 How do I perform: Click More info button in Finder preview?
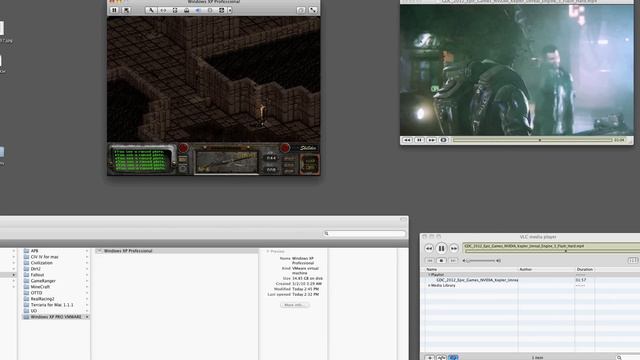pyautogui.click(x=294, y=305)
